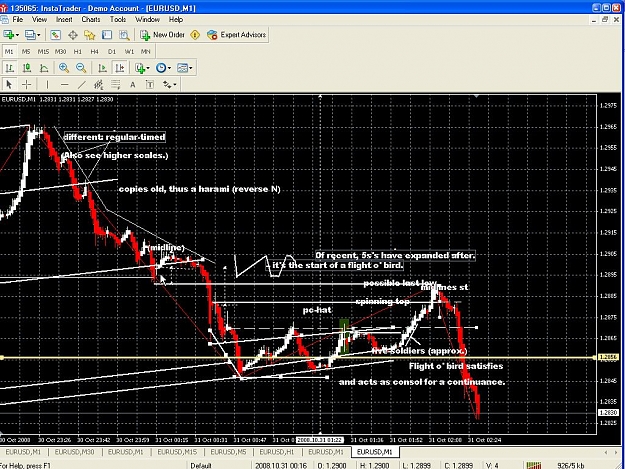This screenshot has width=625, height=469.
Task: Switch to the EURUSD,M15 chart tab
Action: [x=177, y=452]
